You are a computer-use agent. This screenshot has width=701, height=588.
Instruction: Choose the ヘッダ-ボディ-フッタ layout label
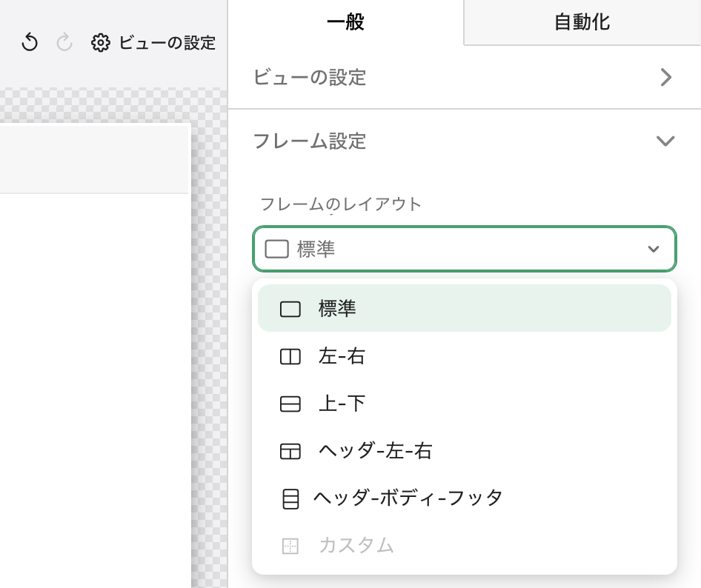[x=408, y=498]
